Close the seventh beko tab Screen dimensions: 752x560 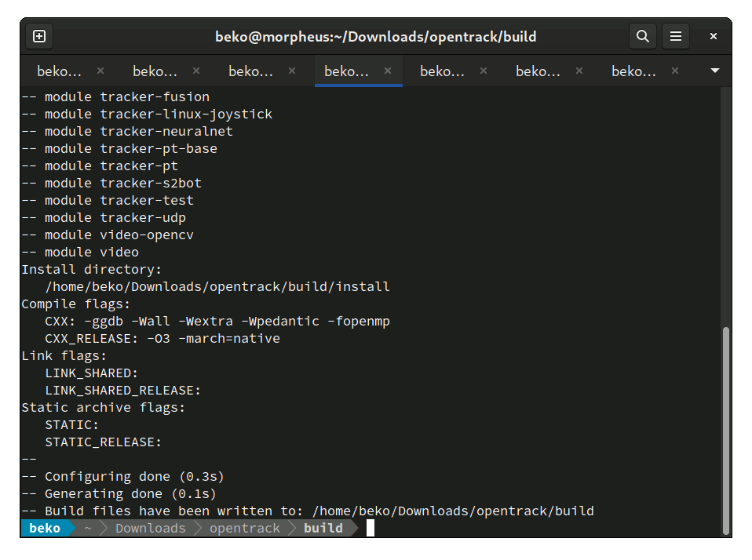[x=675, y=71]
